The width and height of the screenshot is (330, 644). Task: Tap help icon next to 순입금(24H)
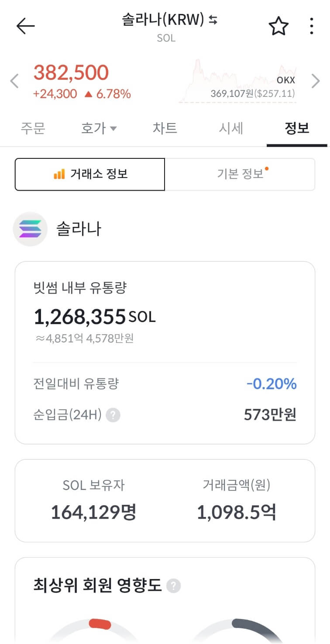[x=113, y=415]
